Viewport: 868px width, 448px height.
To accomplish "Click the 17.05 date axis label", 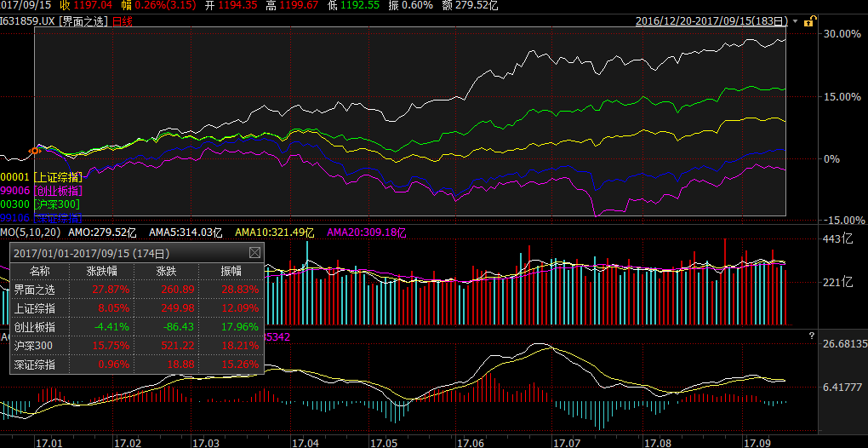I will [383, 443].
